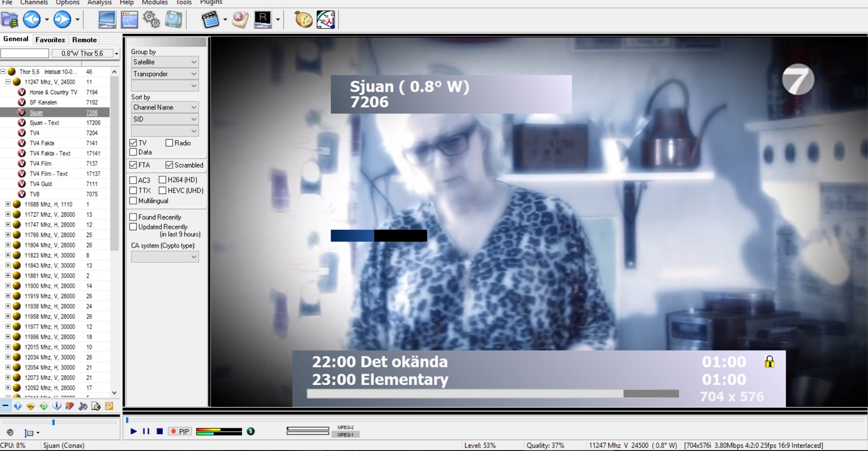Expand the 11688 Mhz, H, 1110 transponder
The width and height of the screenshot is (868, 451).
[x=8, y=204]
